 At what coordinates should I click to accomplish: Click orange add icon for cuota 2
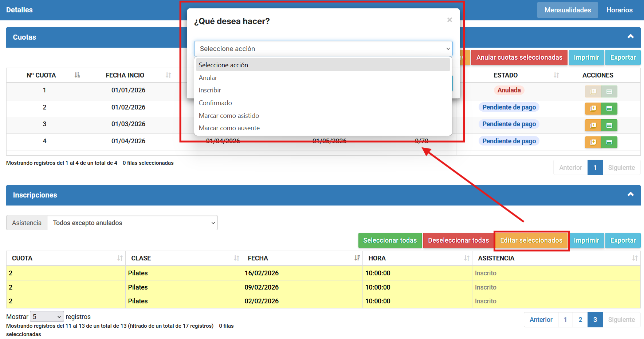tap(593, 108)
